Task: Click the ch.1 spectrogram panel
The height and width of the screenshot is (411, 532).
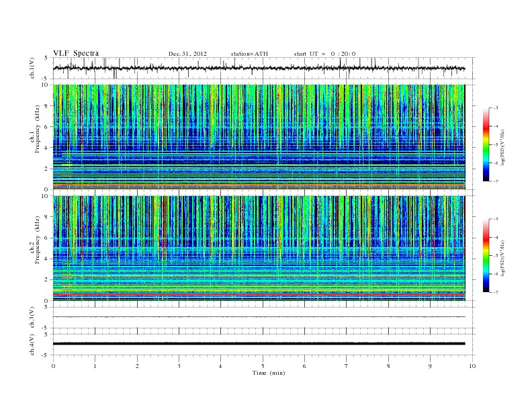Action: pyautogui.click(x=259, y=137)
